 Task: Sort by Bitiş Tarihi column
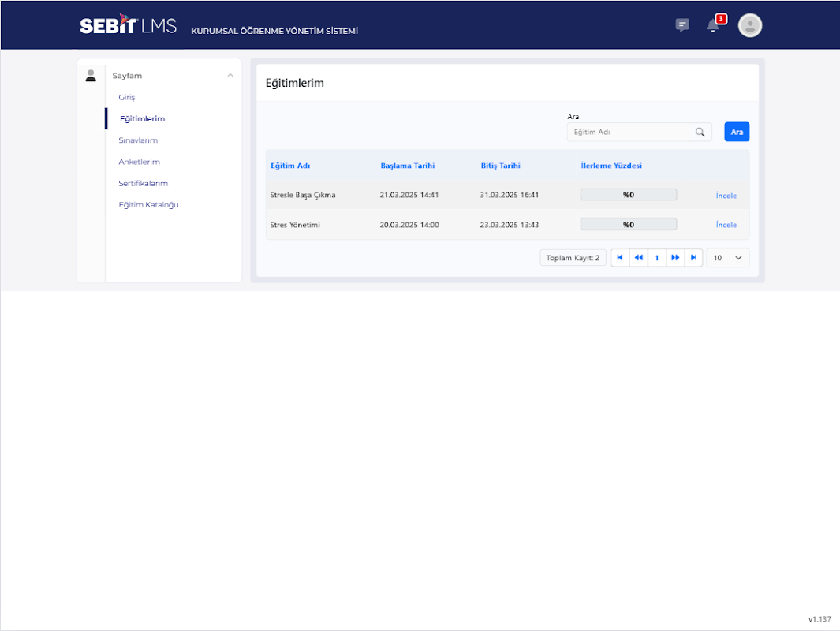[x=500, y=166]
